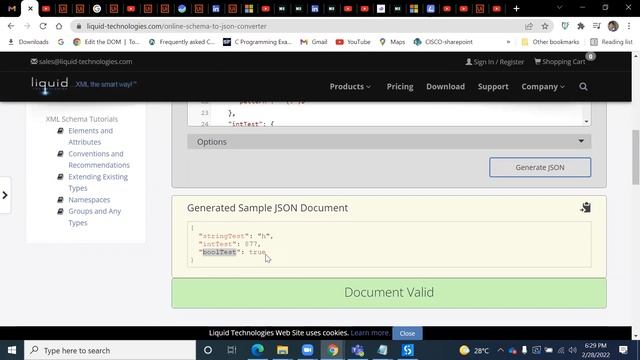Follow the Learn more cookies link
The width and height of the screenshot is (640, 360).
[x=369, y=333]
